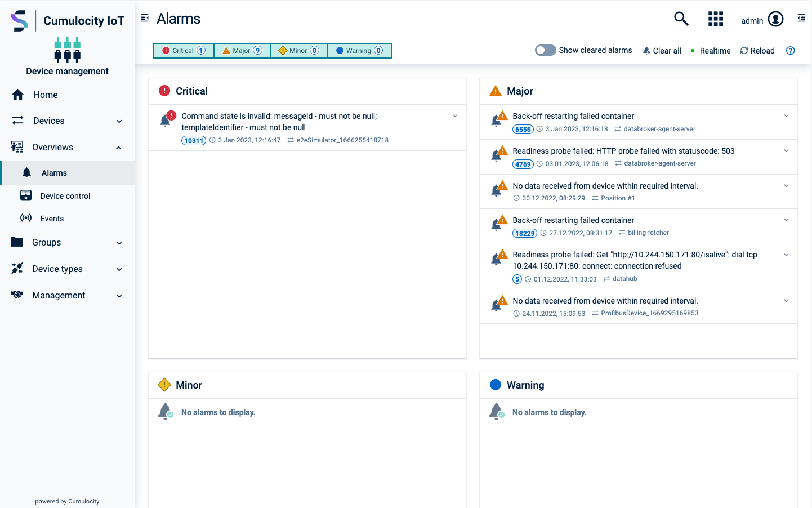
Task: Expand datahub connection refused alarm chevron
Action: 786,255
